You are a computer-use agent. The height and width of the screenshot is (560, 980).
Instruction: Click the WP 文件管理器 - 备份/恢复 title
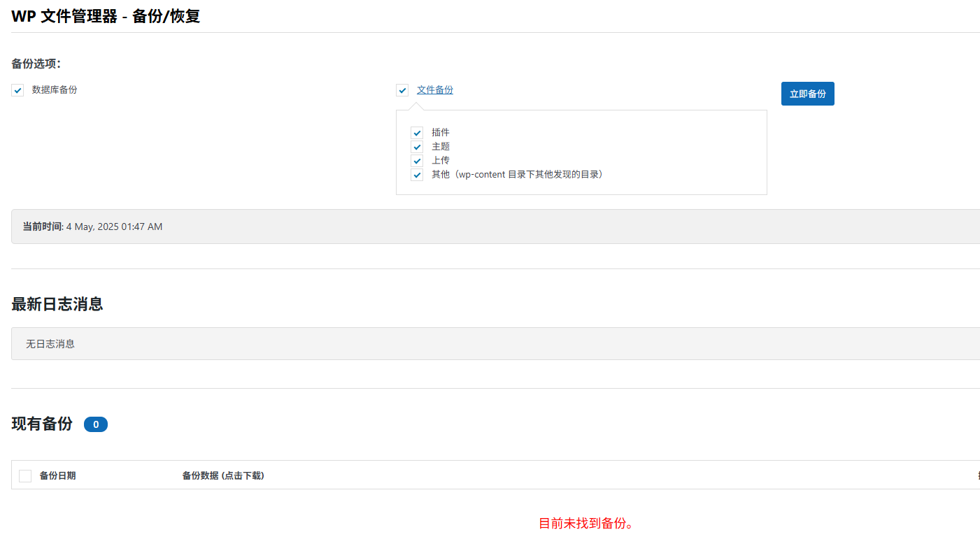[106, 16]
